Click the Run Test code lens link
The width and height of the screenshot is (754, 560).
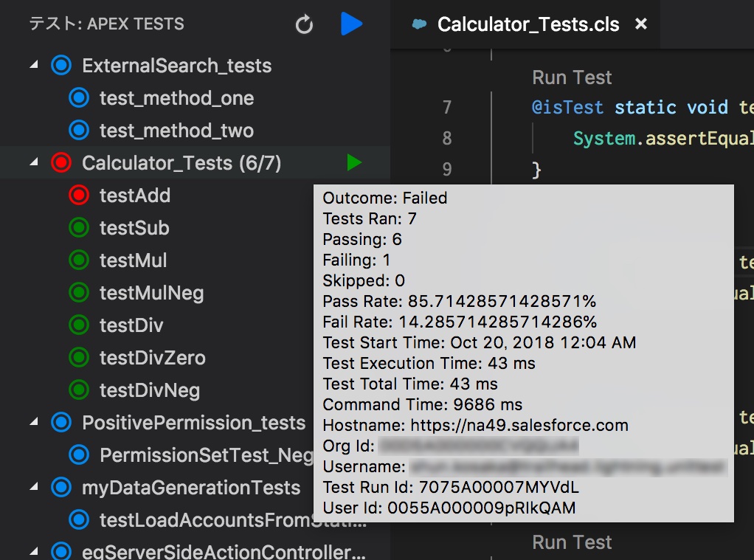[x=571, y=77]
